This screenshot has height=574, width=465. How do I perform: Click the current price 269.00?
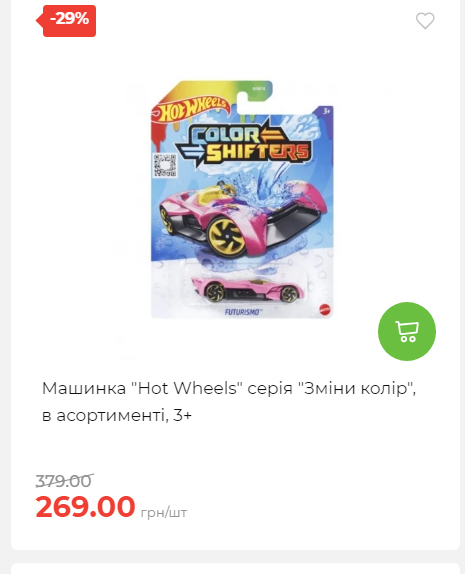click(x=85, y=506)
